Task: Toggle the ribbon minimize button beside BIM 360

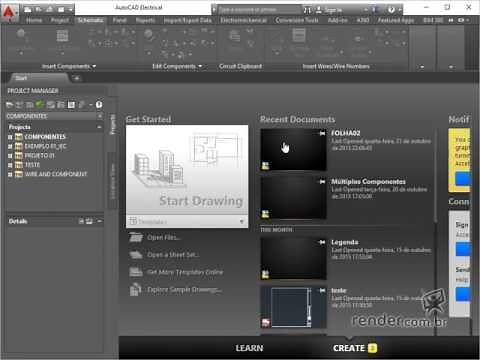Action: click(462, 20)
